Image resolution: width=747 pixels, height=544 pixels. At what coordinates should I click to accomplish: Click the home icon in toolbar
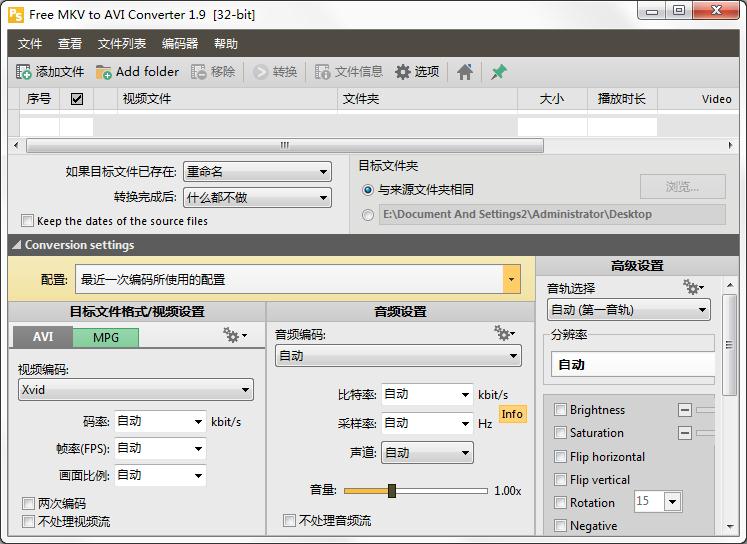point(465,72)
